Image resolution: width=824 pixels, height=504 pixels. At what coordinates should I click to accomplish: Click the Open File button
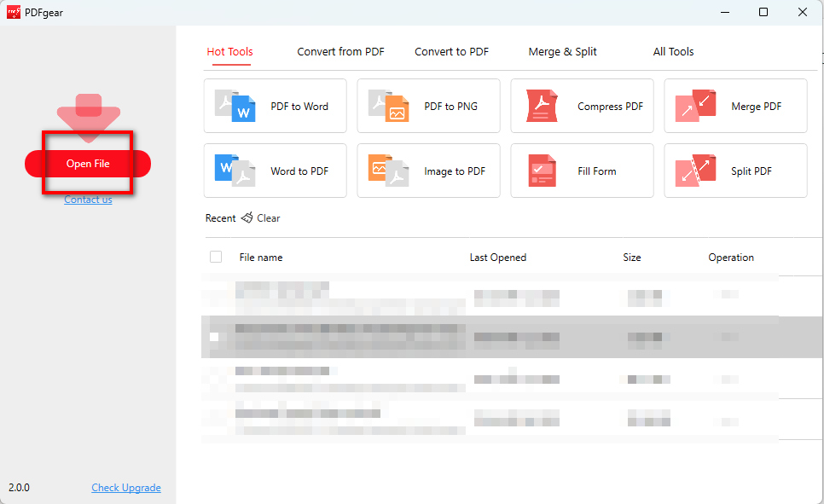[88, 164]
